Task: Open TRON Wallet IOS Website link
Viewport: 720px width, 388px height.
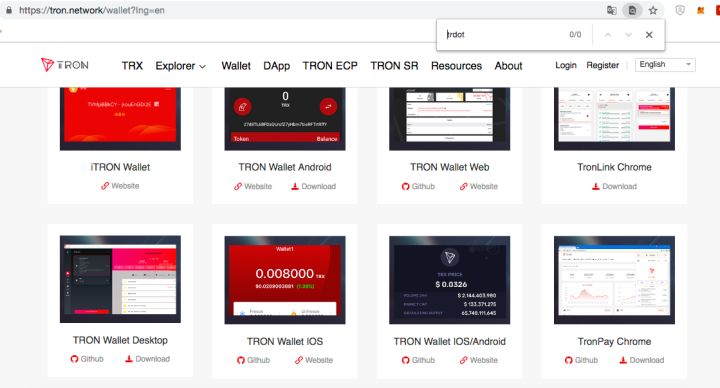Action: 314,360
